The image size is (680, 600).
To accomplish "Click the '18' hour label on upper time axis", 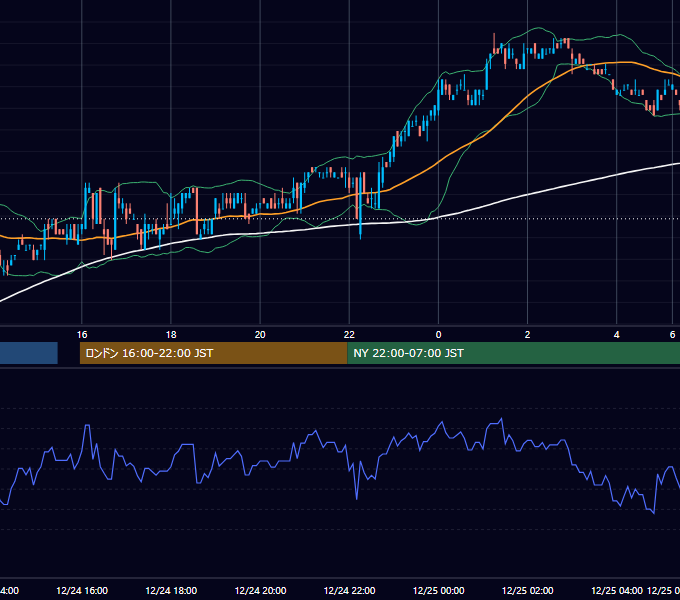I will pos(171,335).
